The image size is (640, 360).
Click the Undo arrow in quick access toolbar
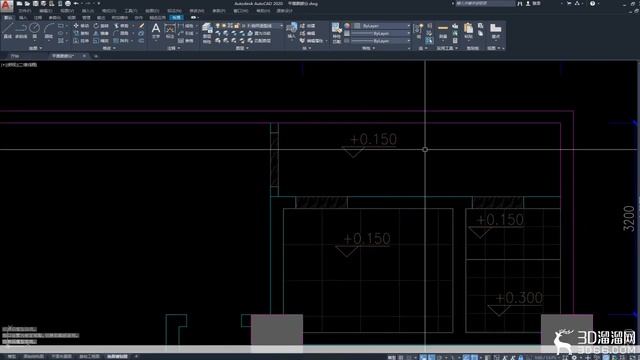(x=76, y=4)
